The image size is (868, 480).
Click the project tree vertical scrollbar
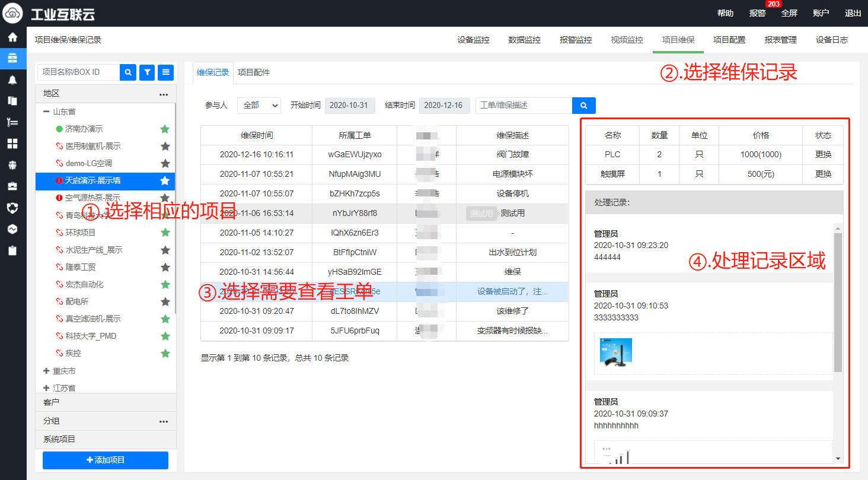pos(174,208)
